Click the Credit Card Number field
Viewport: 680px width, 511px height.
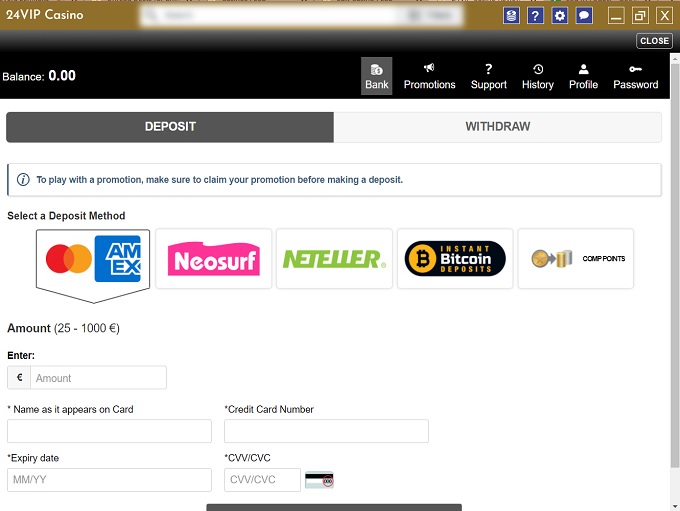pyautogui.click(x=326, y=431)
